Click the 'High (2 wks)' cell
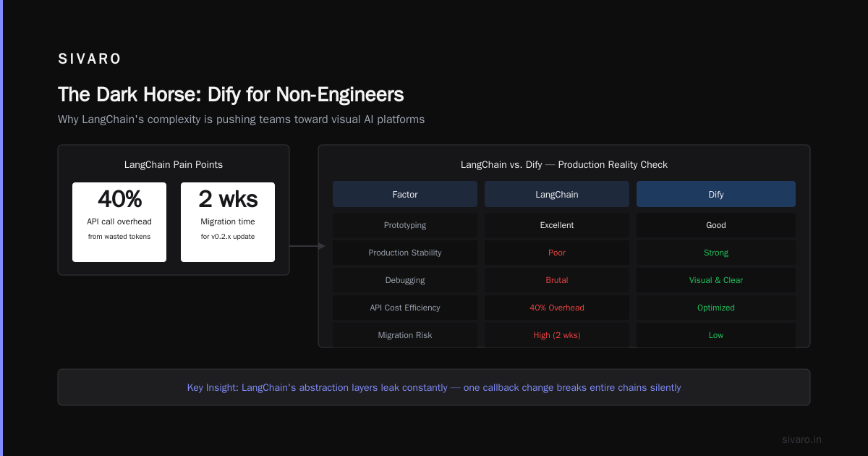868x456 pixels. pyautogui.click(x=557, y=335)
